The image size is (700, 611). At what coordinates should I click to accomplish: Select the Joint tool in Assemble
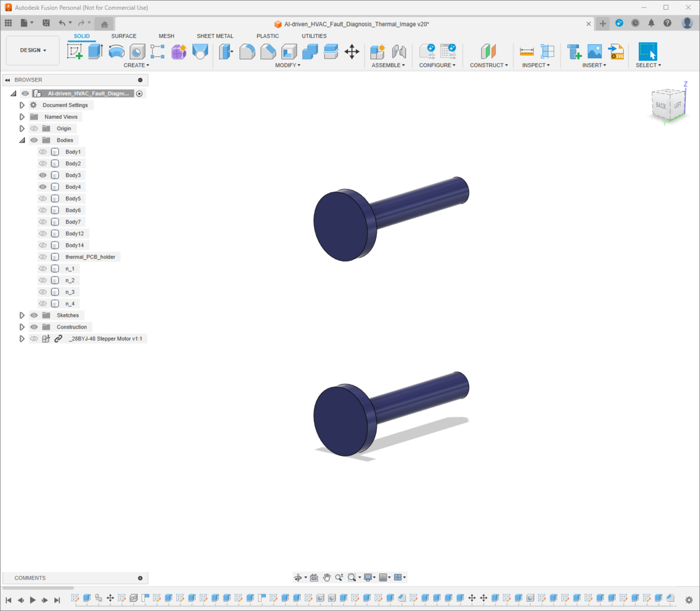399,51
